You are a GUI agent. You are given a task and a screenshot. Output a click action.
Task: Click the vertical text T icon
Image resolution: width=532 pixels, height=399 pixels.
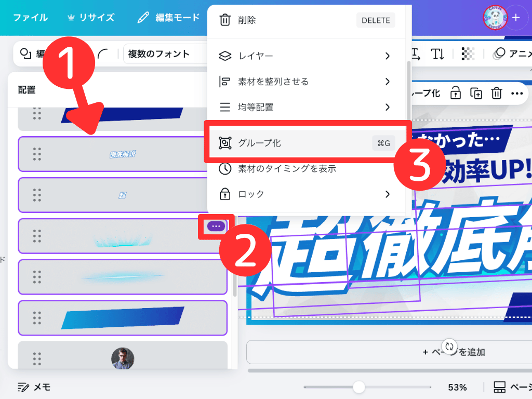437,54
